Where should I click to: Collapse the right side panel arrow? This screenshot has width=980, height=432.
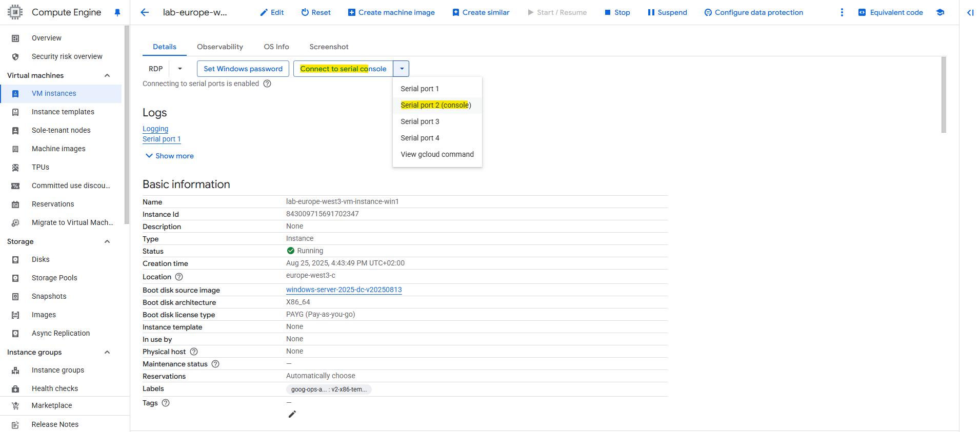click(x=970, y=12)
